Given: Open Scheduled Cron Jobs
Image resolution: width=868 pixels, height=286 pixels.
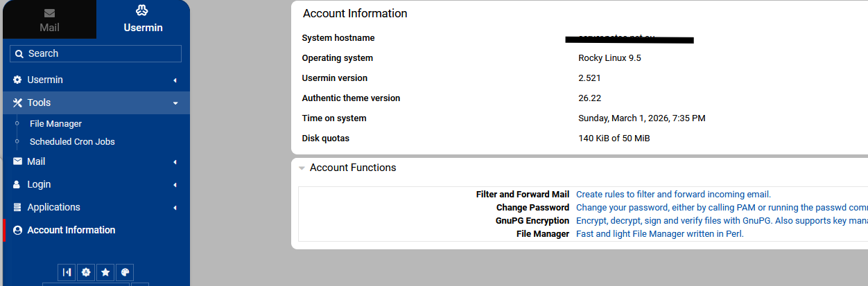Looking at the screenshot, I should (x=72, y=142).
